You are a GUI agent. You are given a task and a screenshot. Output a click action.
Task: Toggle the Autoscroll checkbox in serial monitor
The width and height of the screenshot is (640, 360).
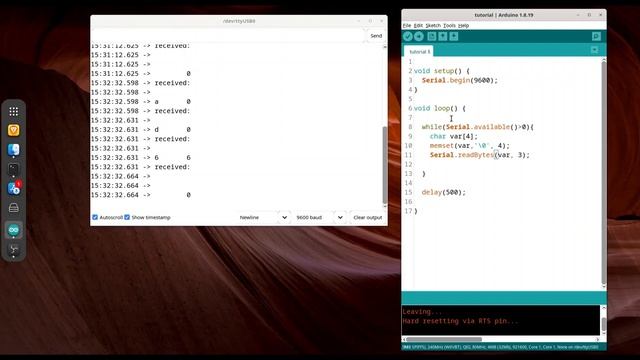(x=95, y=217)
